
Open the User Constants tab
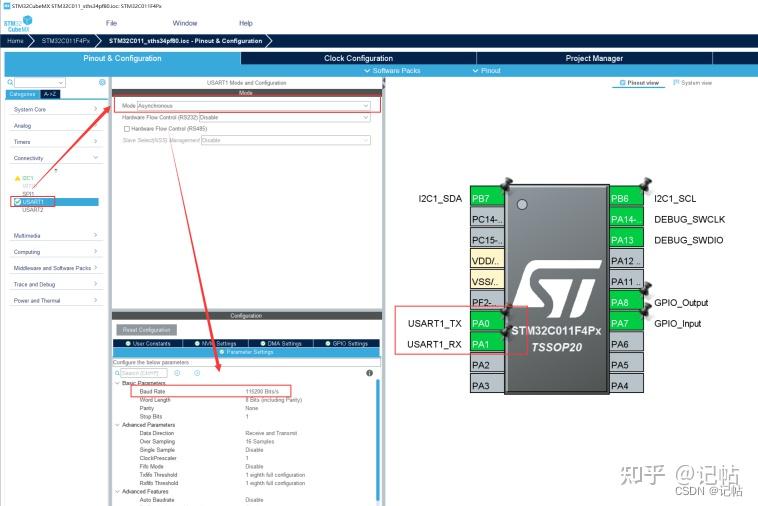pyautogui.click(x=148, y=343)
